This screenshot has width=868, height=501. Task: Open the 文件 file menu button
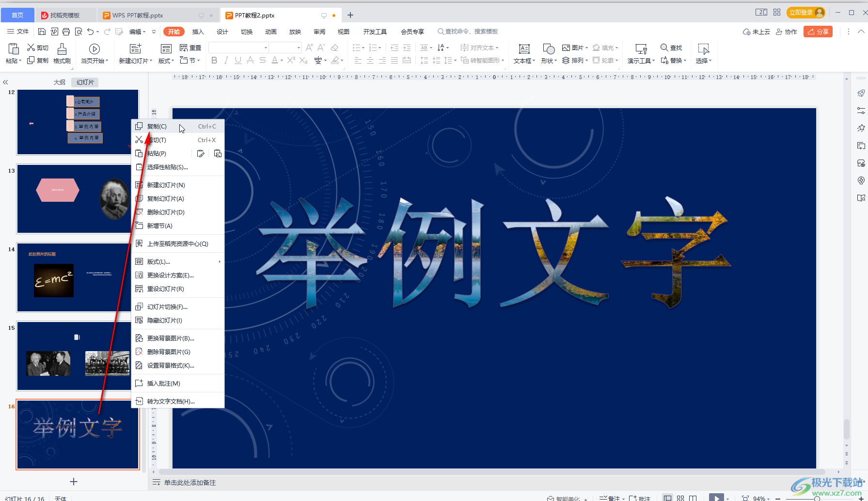click(x=18, y=32)
